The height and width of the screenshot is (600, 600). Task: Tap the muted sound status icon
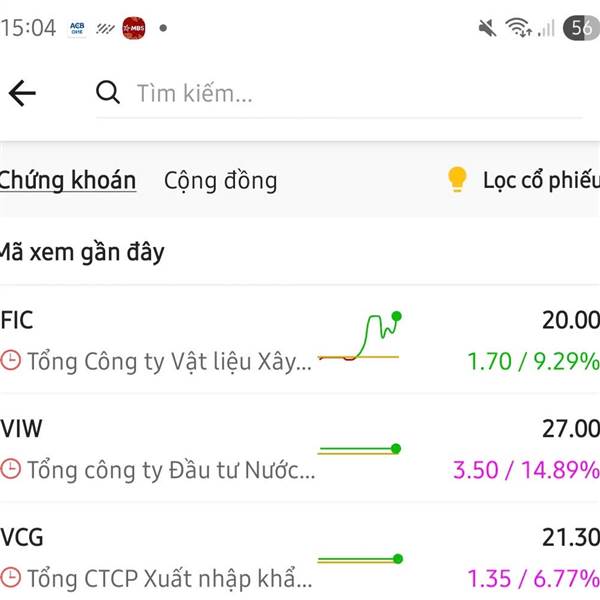(x=488, y=28)
